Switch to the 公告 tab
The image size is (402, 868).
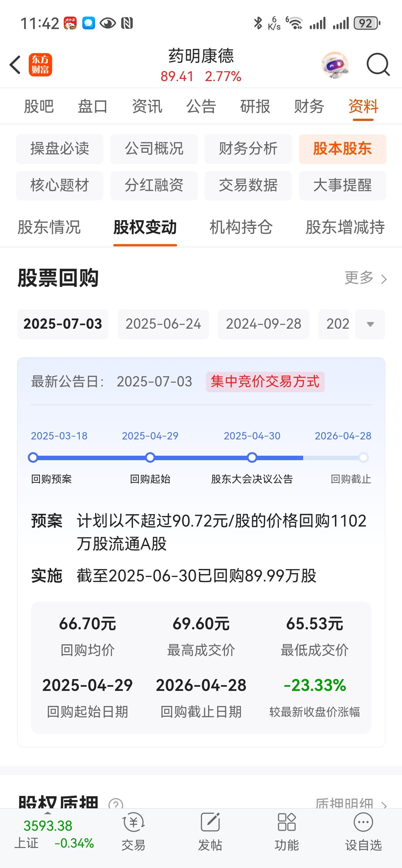pos(201,107)
